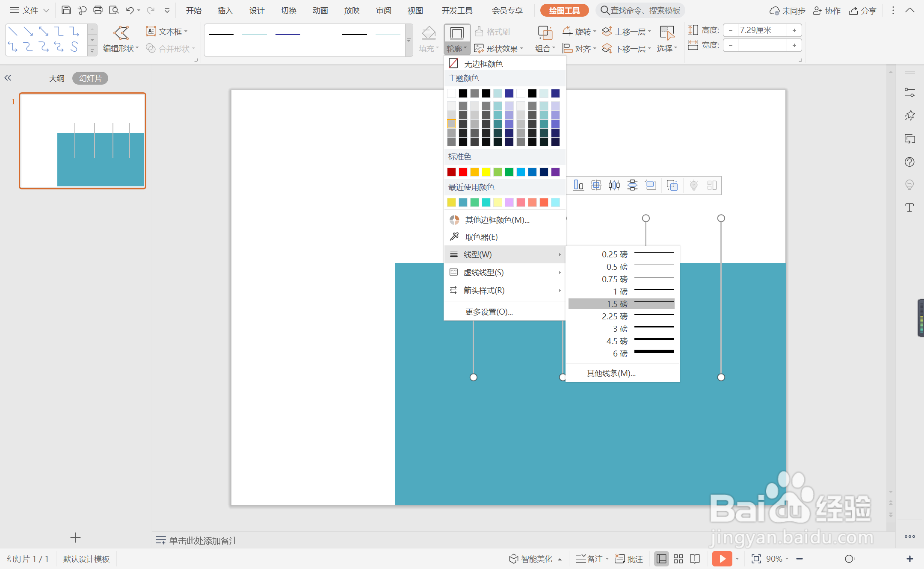The width and height of the screenshot is (924, 569).
Task: Start slideshow with orange play button
Action: tap(722, 558)
